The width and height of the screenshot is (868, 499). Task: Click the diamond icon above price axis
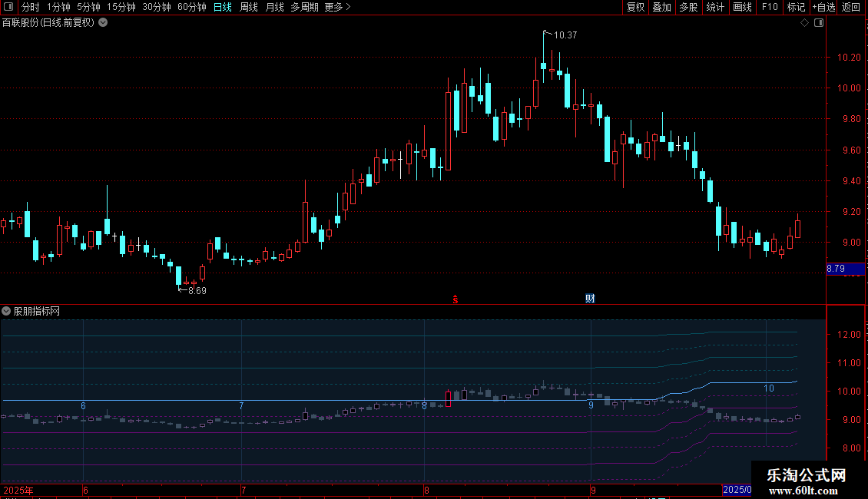click(805, 23)
